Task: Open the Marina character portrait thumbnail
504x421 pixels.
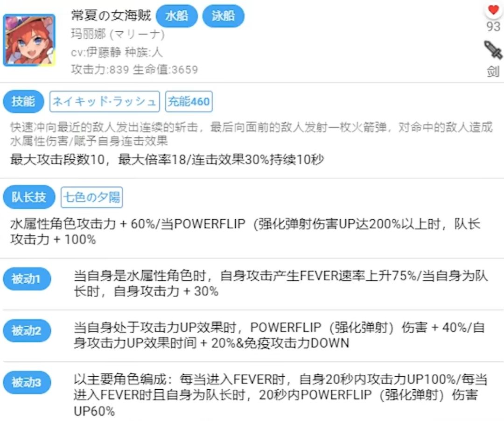Action: point(29,40)
